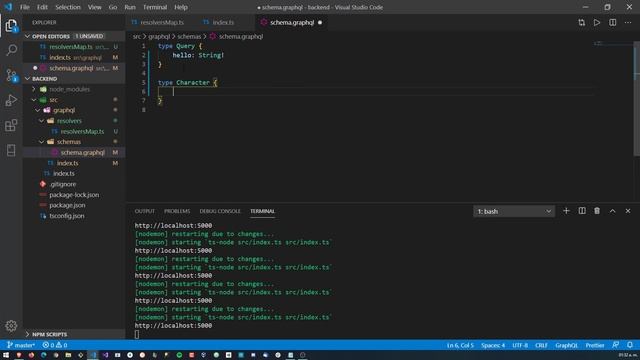The image size is (640, 360).
Task: Click the VS Code logo icon in title bar
Action: (8, 7)
